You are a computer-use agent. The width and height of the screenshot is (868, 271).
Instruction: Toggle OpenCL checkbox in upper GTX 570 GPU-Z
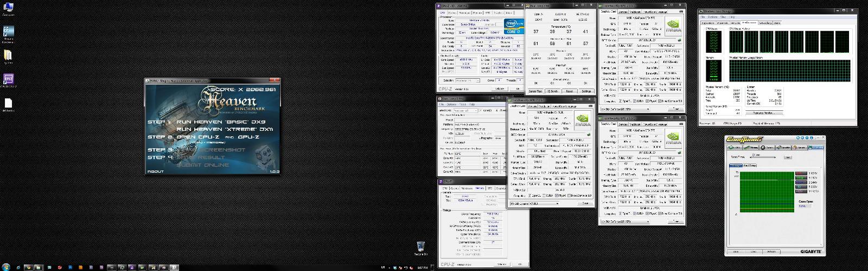click(621, 100)
